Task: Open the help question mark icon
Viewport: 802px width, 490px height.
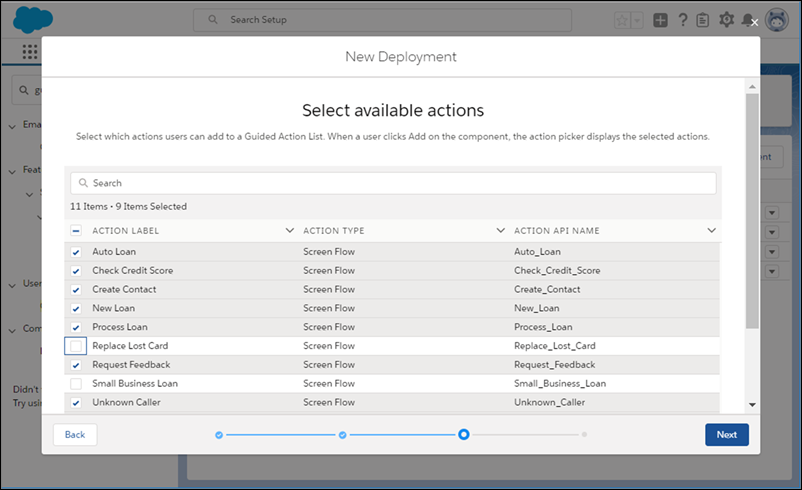Action: (683, 20)
